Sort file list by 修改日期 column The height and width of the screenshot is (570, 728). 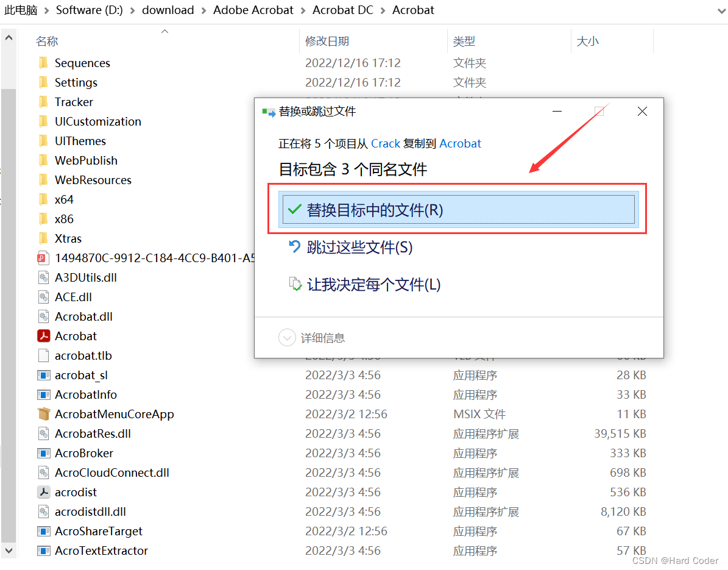coord(327,41)
